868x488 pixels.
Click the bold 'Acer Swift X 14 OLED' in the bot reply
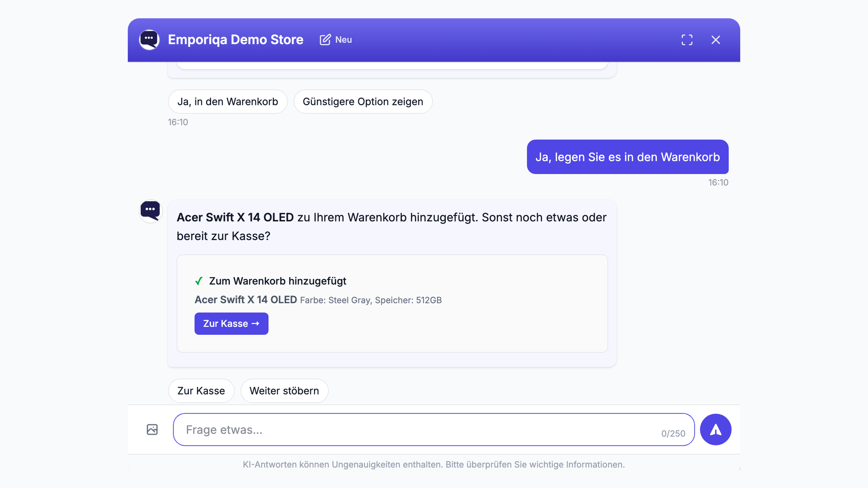click(235, 217)
